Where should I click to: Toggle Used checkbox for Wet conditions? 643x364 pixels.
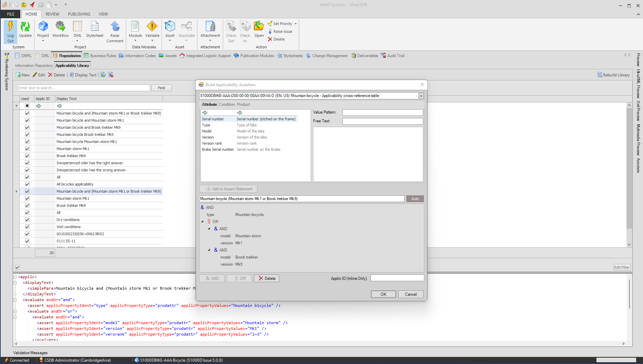(x=27, y=227)
